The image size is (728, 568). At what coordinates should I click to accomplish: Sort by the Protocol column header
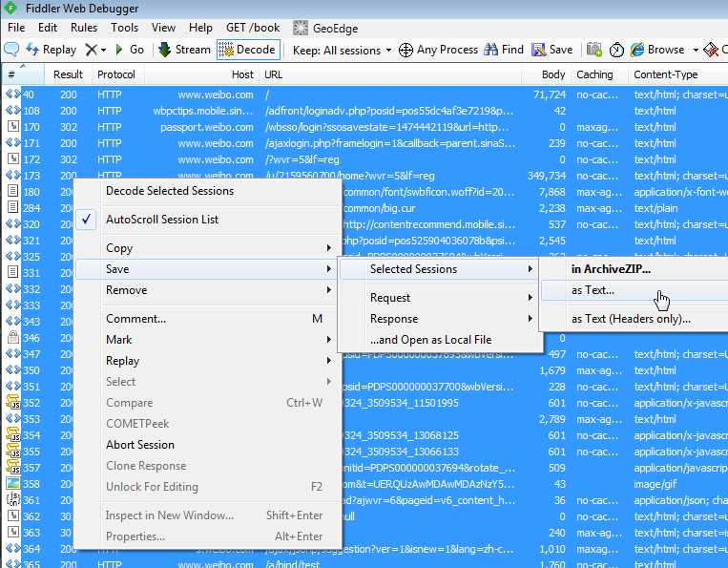(118, 74)
